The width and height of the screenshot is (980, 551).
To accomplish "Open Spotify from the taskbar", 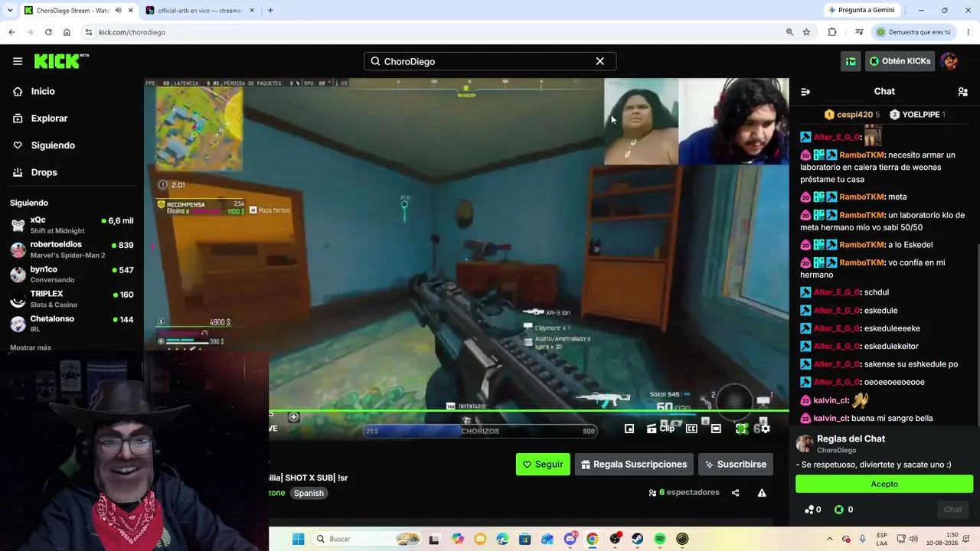I will click(x=660, y=539).
